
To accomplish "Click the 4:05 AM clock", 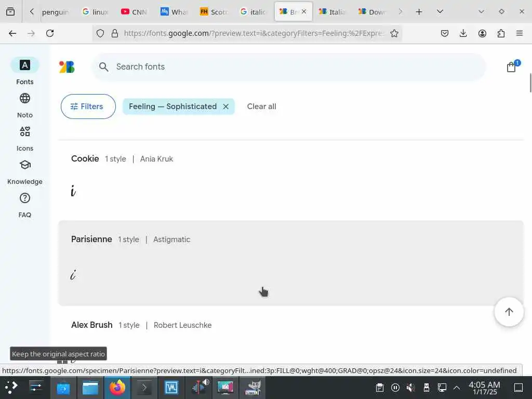I will (x=485, y=388).
